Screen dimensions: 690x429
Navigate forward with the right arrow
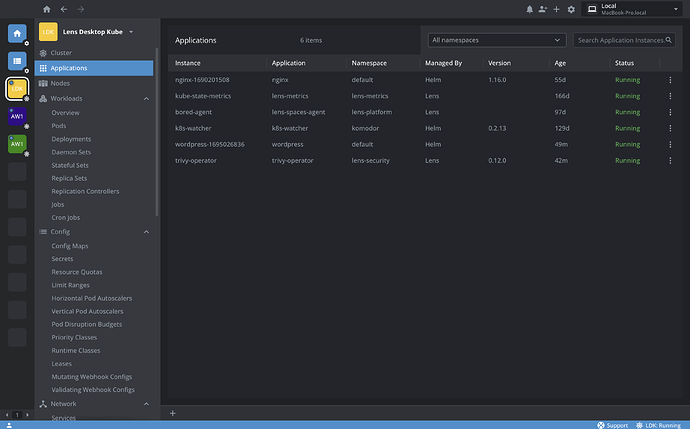pos(81,9)
